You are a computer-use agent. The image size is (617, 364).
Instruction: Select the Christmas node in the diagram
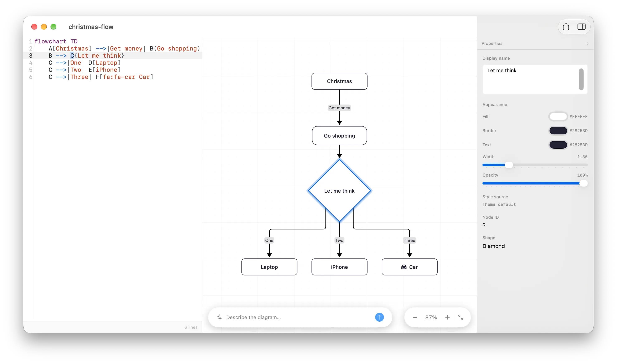[x=339, y=81]
